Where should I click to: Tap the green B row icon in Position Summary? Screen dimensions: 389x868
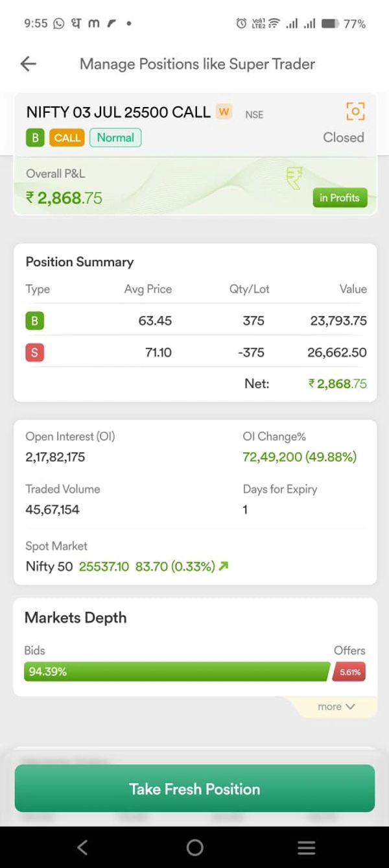click(35, 320)
